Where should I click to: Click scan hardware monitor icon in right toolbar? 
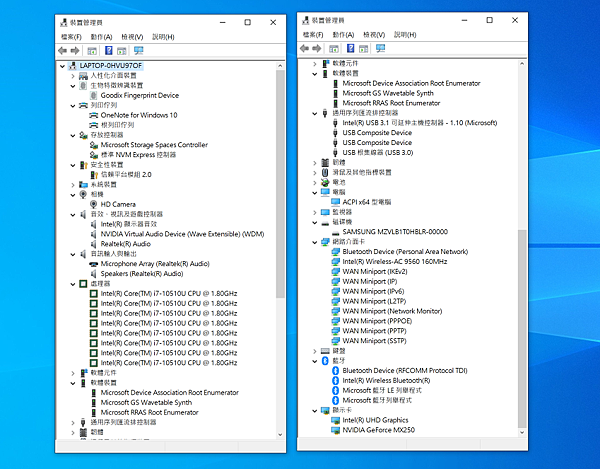tap(380, 48)
